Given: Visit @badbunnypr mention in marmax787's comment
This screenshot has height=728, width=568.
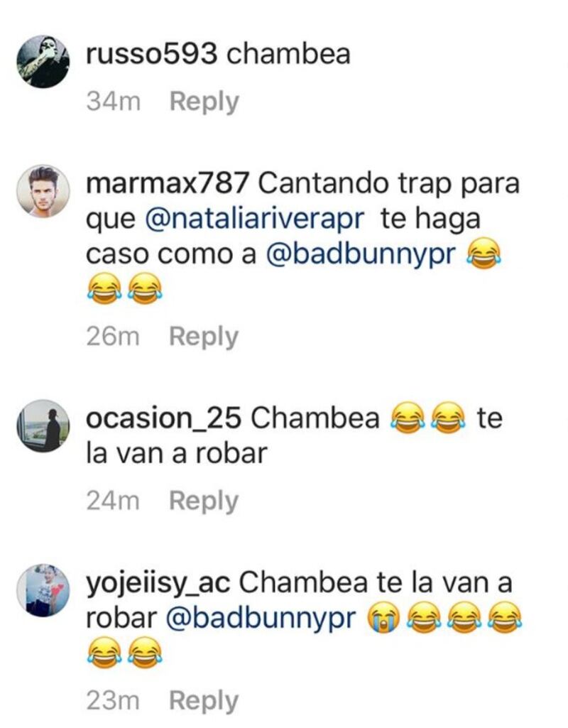Looking at the screenshot, I should (361, 254).
